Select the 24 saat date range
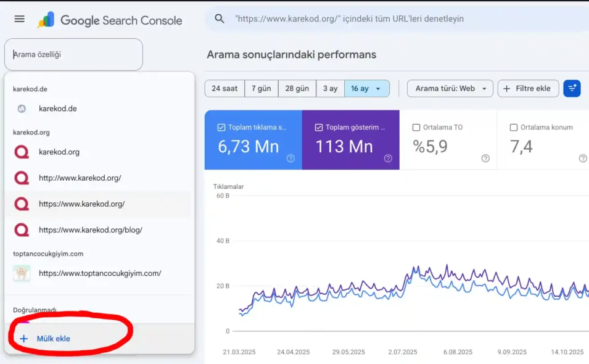Image resolution: width=589 pixels, height=364 pixels. 224,89
